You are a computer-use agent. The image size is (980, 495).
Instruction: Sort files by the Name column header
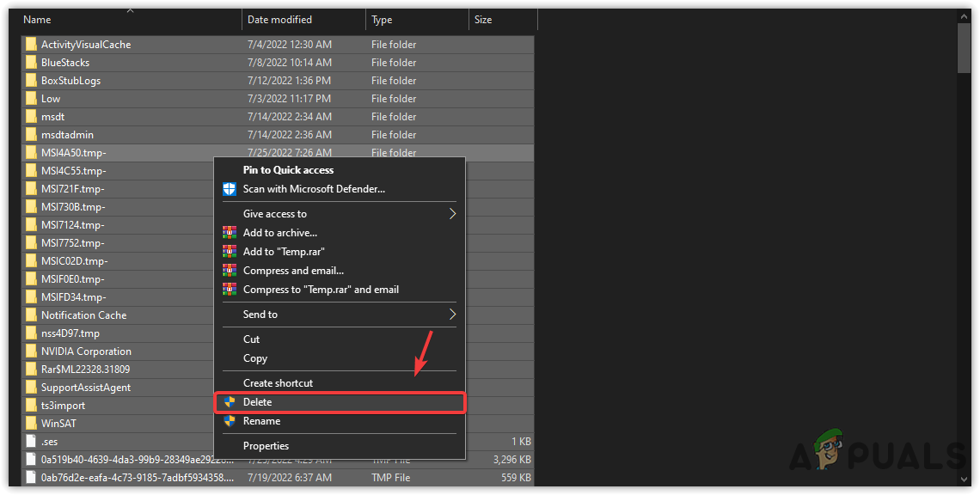click(38, 19)
